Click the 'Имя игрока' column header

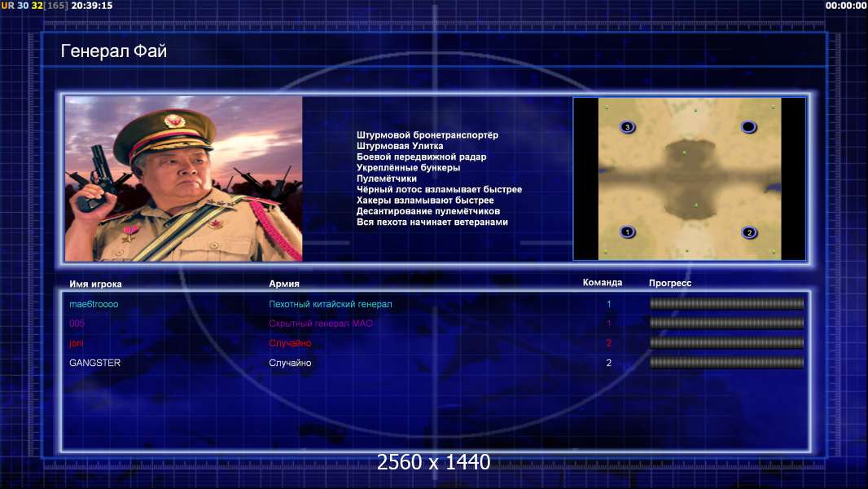[95, 284]
